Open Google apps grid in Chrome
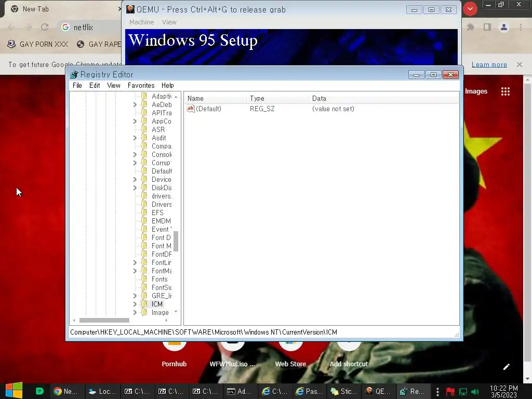 tap(506, 91)
